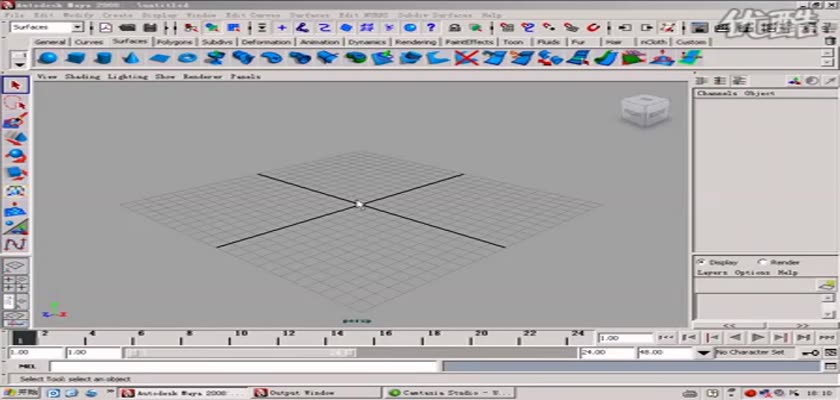Create a NURBS plane from the shelf

(x=159, y=57)
